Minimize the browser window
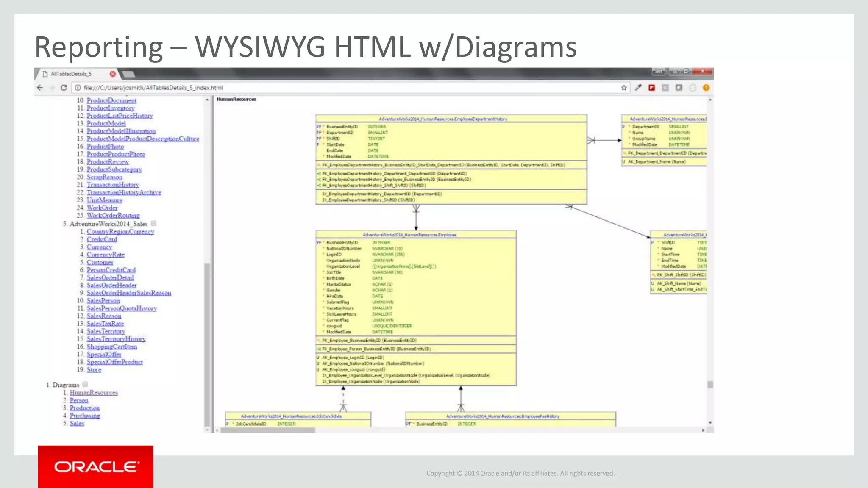Viewport: 868px width, 488px height. pos(675,71)
